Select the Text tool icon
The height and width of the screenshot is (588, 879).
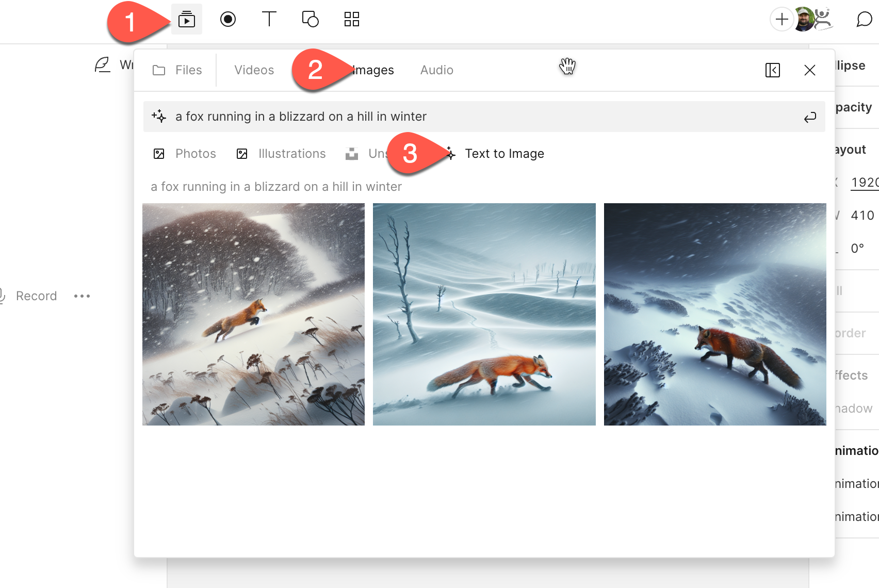pyautogui.click(x=269, y=20)
